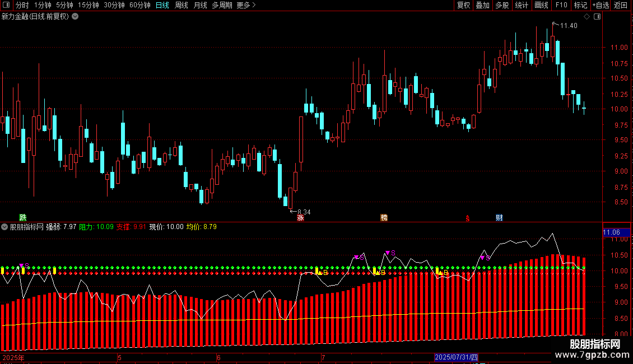Switch to 5分钟 period
The width and height of the screenshot is (633, 364).
(x=64, y=5)
